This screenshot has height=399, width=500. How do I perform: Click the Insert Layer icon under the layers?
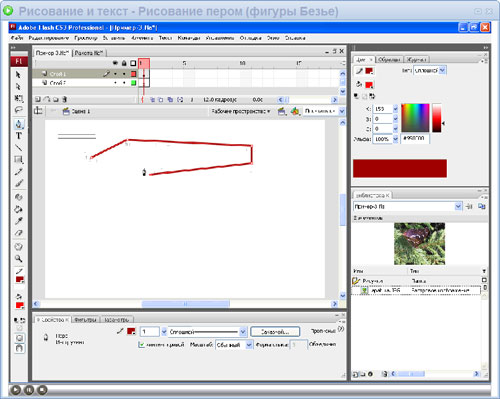point(38,99)
